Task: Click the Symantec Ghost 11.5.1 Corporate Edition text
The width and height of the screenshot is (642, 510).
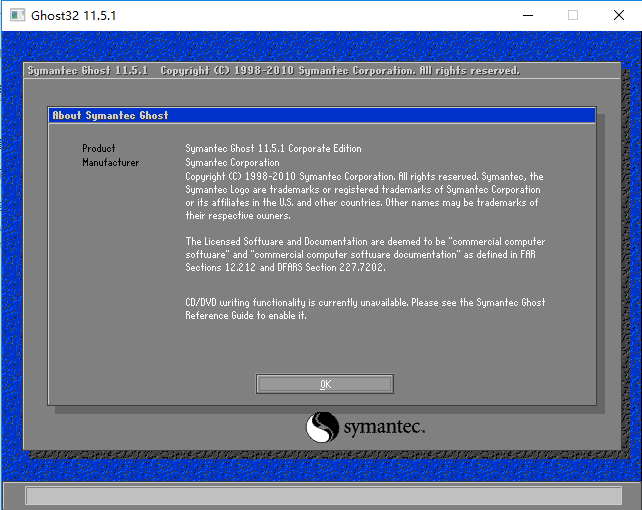Action: click(273, 149)
